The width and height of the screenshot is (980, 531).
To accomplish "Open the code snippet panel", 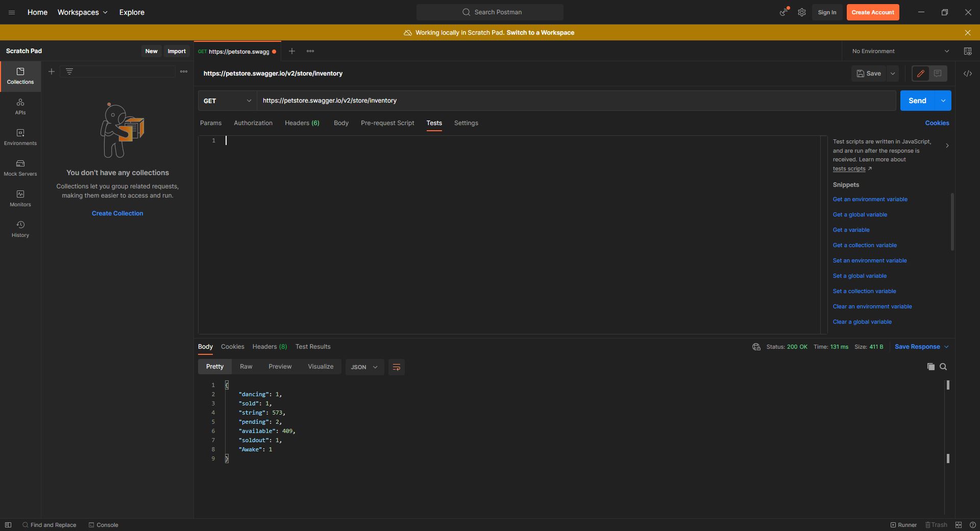I will 968,74.
